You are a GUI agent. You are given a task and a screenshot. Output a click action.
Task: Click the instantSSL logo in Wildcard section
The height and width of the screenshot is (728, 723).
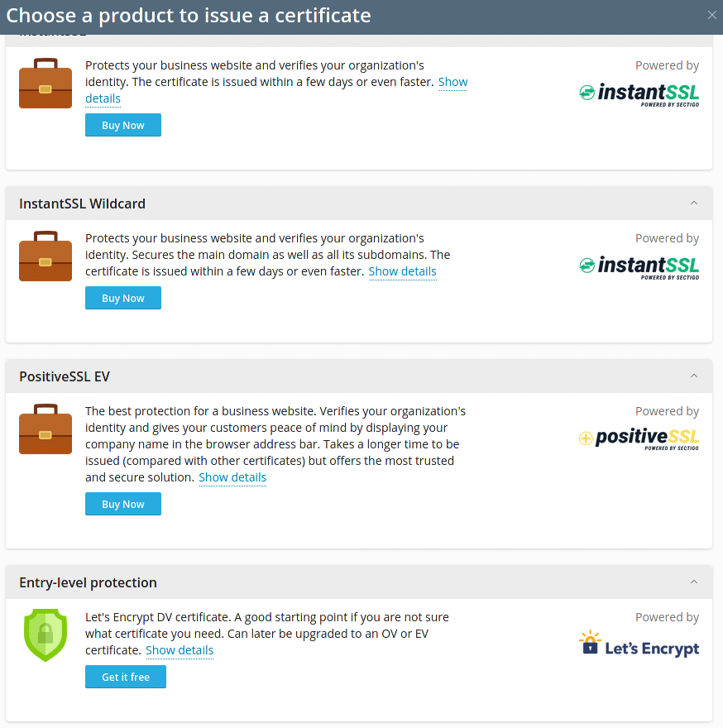click(639, 267)
